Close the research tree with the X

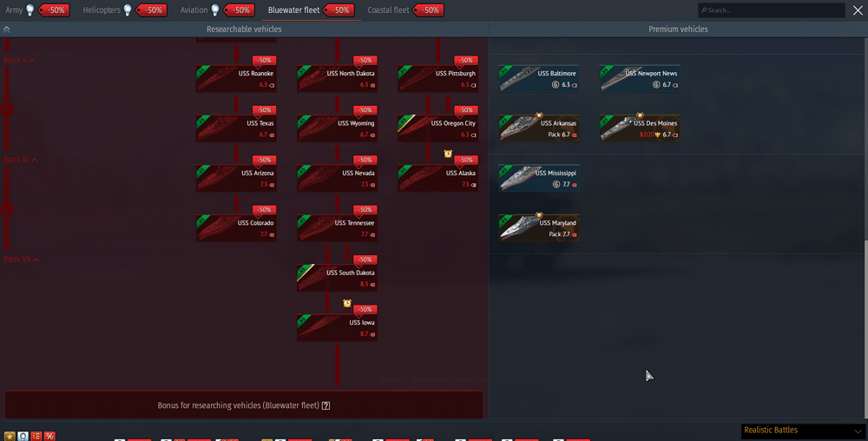click(858, 10)
